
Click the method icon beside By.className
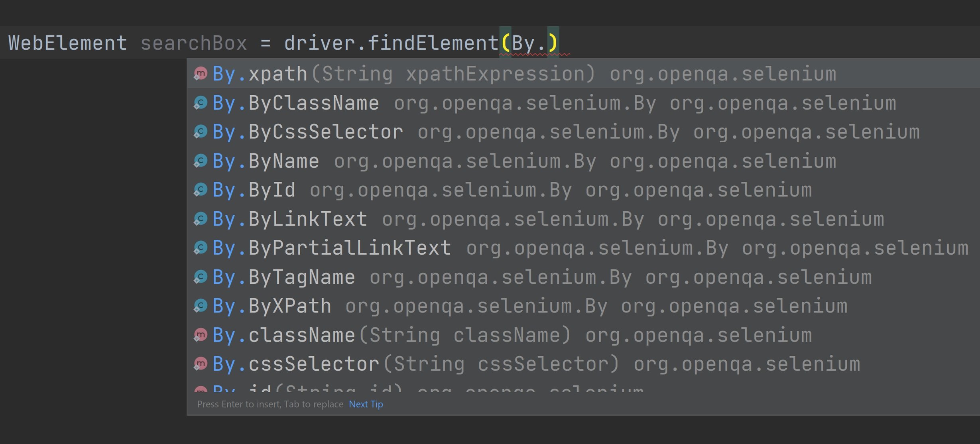tap(201, 335)
